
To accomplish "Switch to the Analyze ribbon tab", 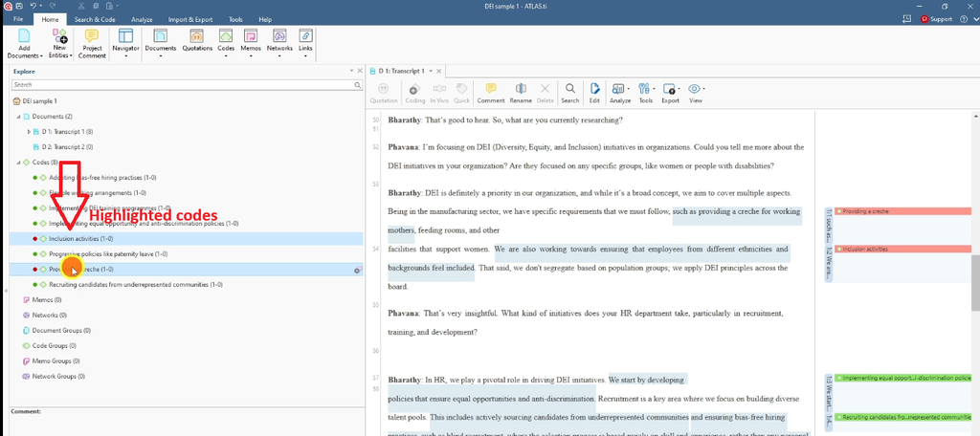I will [142, 19].
